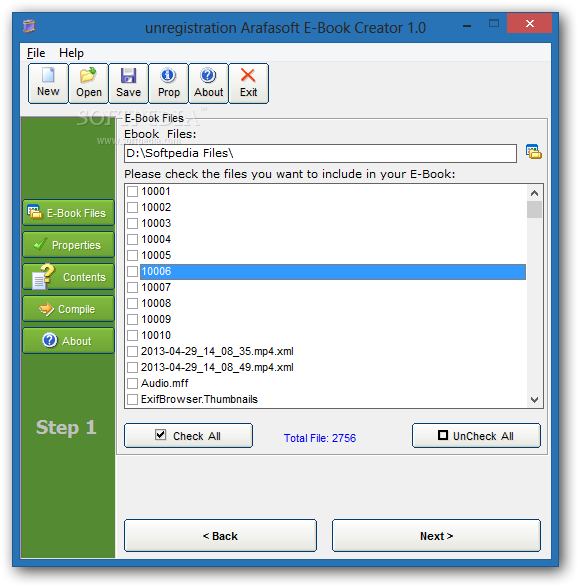Viewport: 579px width, 587px height.
Task: Open the About section in the green sidebar
Action: [x=68, y=341]
